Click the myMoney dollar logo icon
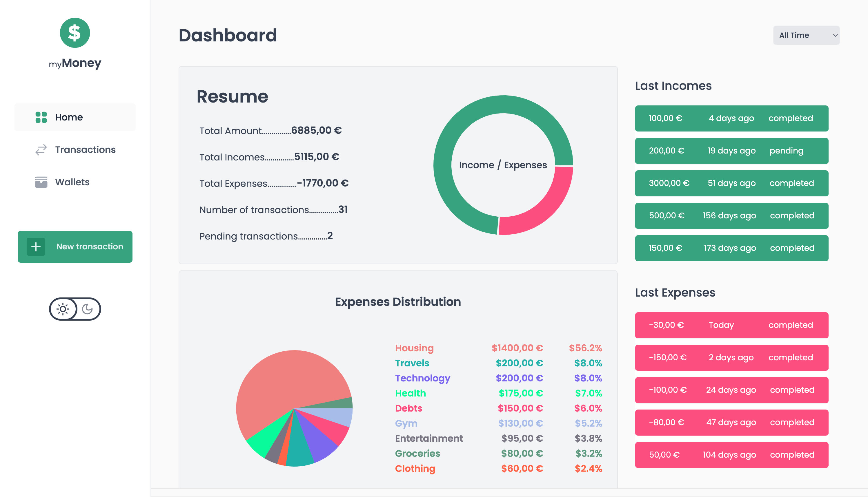Viewport: 868px width, 497px height. (x=75, y=33)
